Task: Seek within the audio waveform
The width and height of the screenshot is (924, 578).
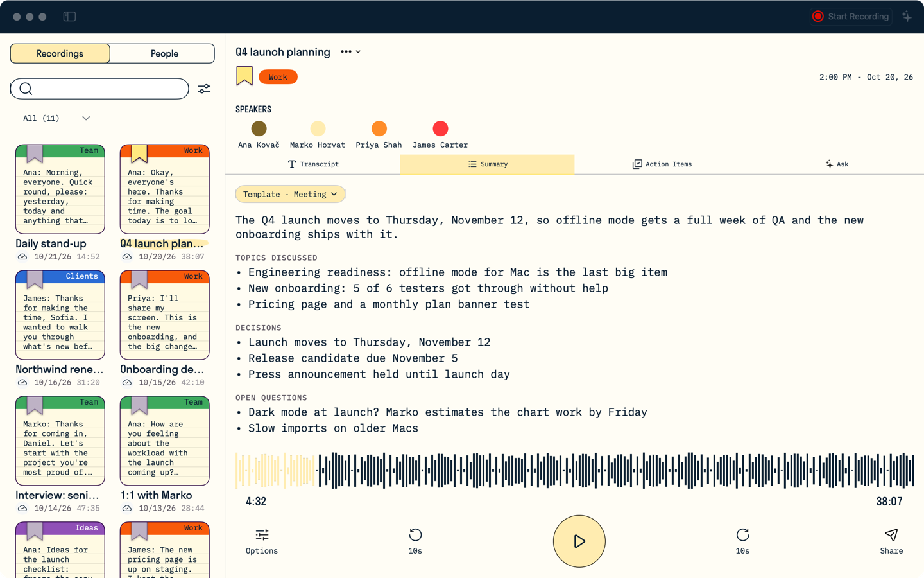Action: pyautogui.click(x=575, y=470)
